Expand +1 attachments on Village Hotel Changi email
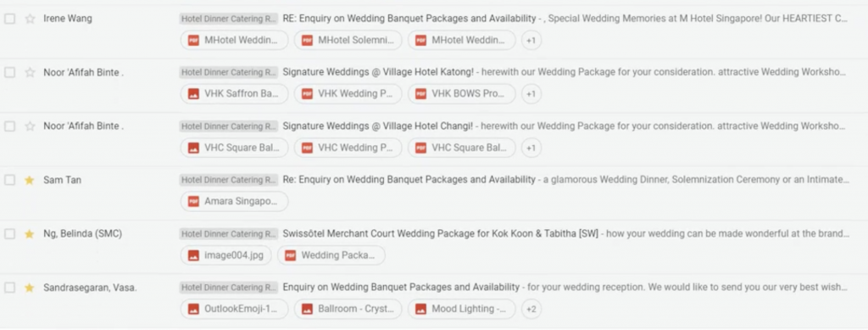Viewport: 868px width, 330px height. click(531, 148)
